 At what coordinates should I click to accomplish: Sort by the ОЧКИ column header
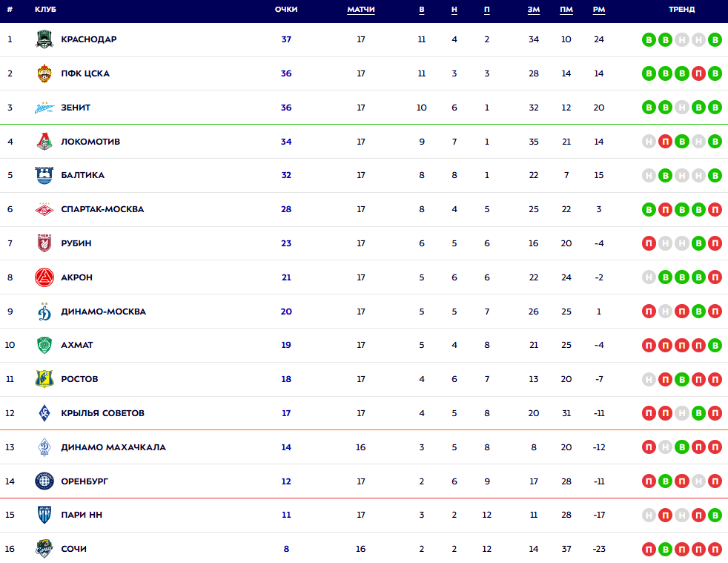[286, 10]
